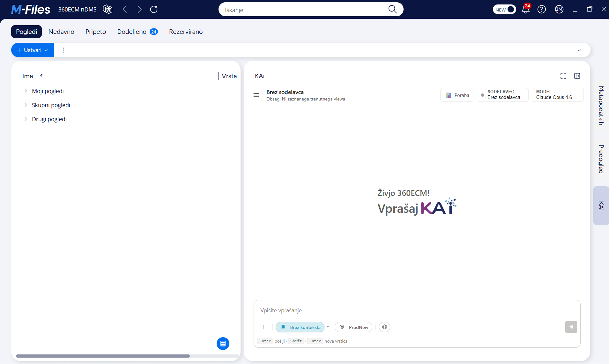Select the Skupni pogledi row
This screenshot has width=609, height=364.
click(x=126, y=105)
